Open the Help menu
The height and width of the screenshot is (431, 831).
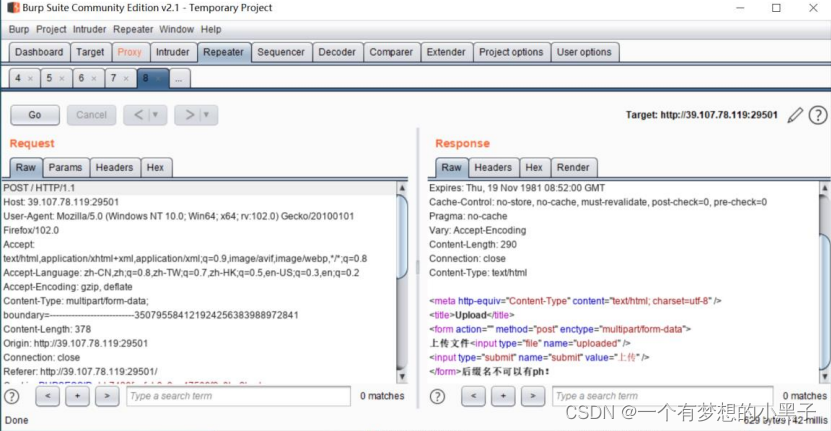tap(211, 29)
